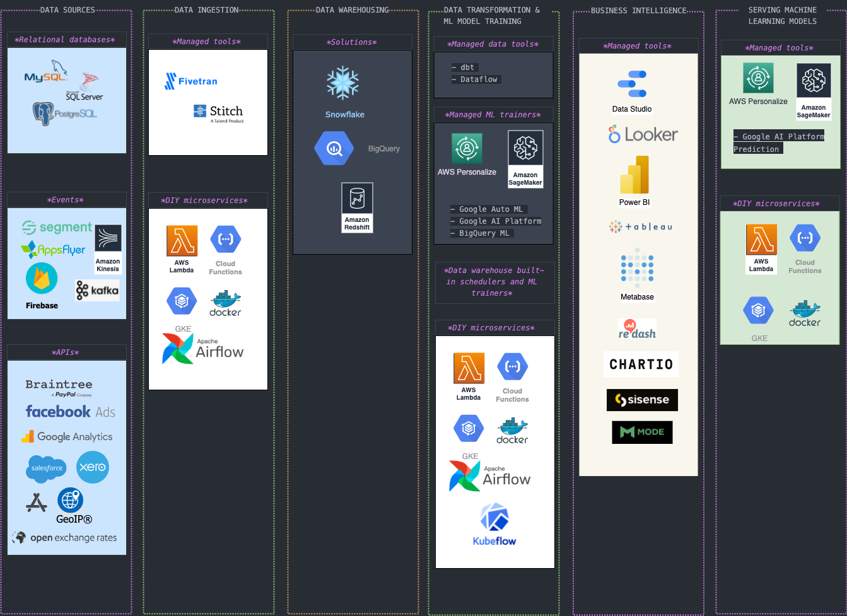Image resolution: width=847 pixels, height=616 pixels.
Task: Click the "- dbt" list entry
Action: click(465, 67)
